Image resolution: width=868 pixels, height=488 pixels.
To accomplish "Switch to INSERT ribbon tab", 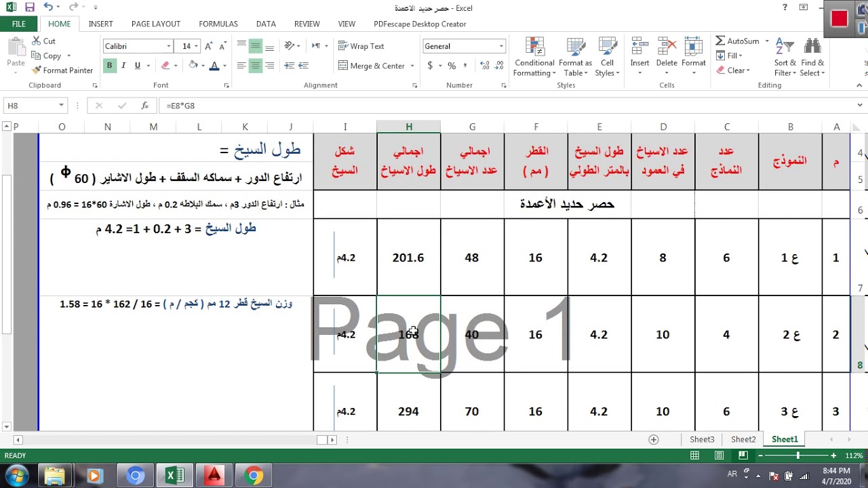I will click(101, 24).
